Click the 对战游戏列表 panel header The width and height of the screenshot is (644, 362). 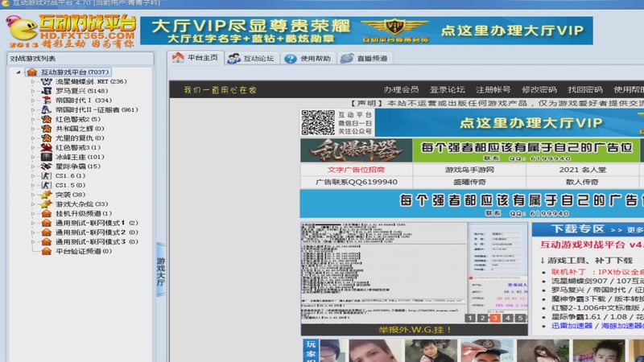(80, 59)
